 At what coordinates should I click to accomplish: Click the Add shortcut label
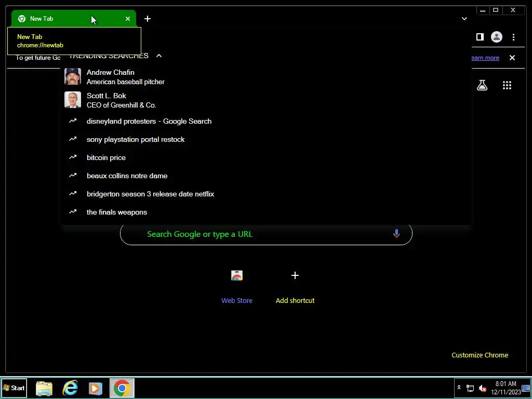coord(295,301)
